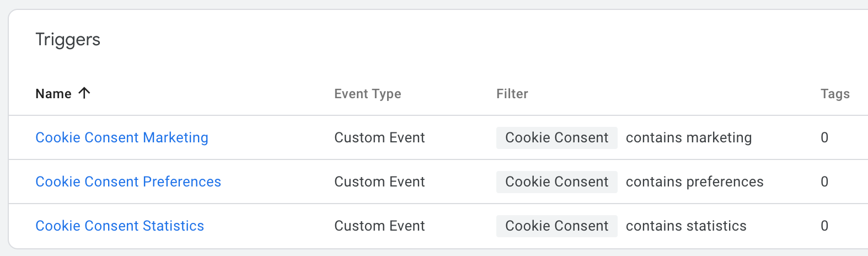Click the tags count for Cookie Consent Marketing
Screen dimensions: 868x256
coord(824,137)
